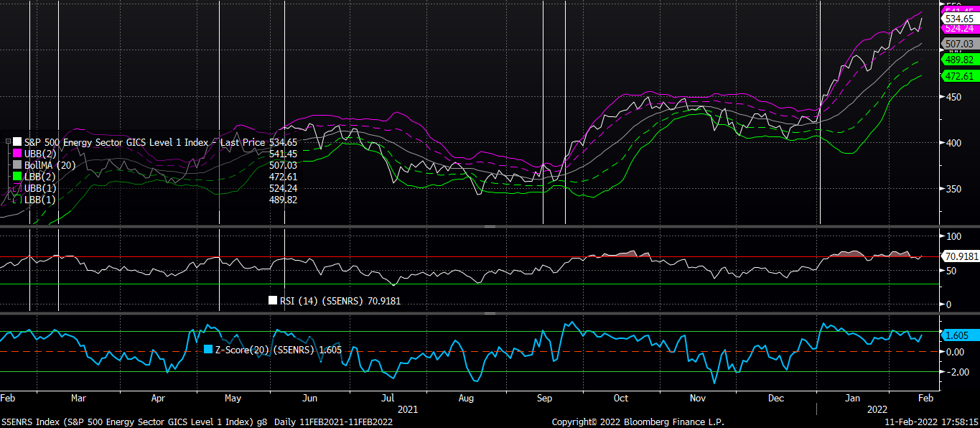Click the gray BollMA (20) swatch
Screen dimensions: 980x428
[17, 165]
